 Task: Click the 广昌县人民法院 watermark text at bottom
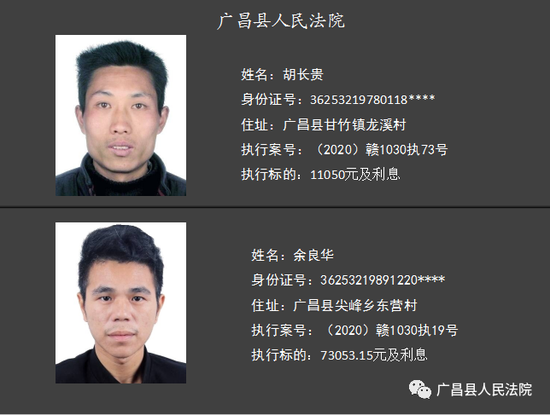(484, 390)
